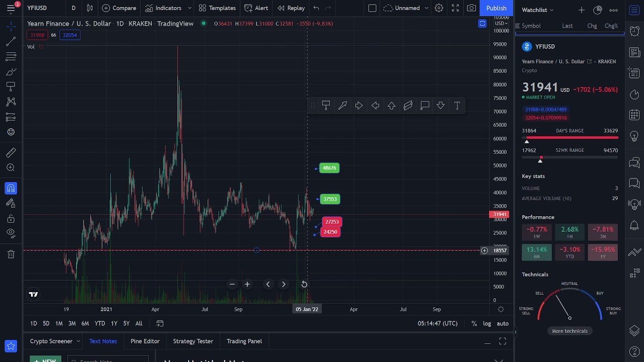
Task: Open the Indicators dialog
Action: click(x=163, y=8)
